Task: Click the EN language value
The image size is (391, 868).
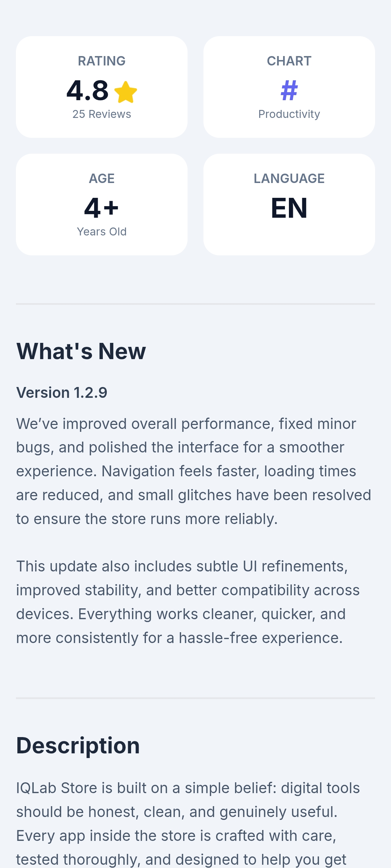Action: pyautogui.click(x=289, y=208)
